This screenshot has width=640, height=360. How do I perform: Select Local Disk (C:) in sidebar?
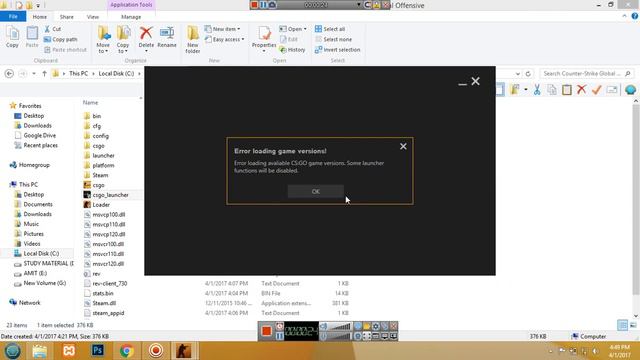coord(37,253)
